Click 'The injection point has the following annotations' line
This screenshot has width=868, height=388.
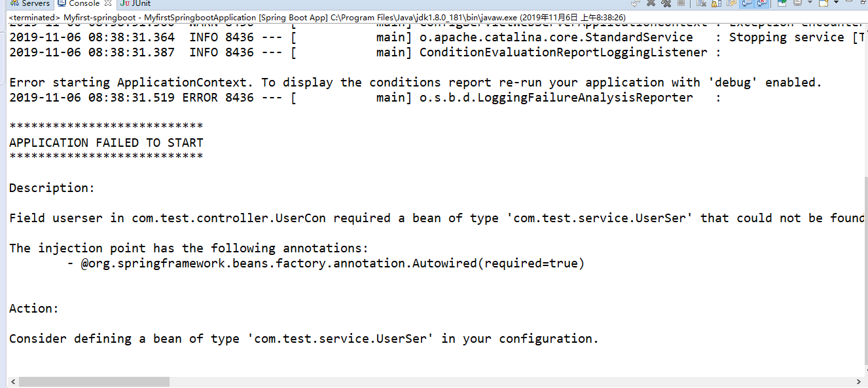pos(189,248)
